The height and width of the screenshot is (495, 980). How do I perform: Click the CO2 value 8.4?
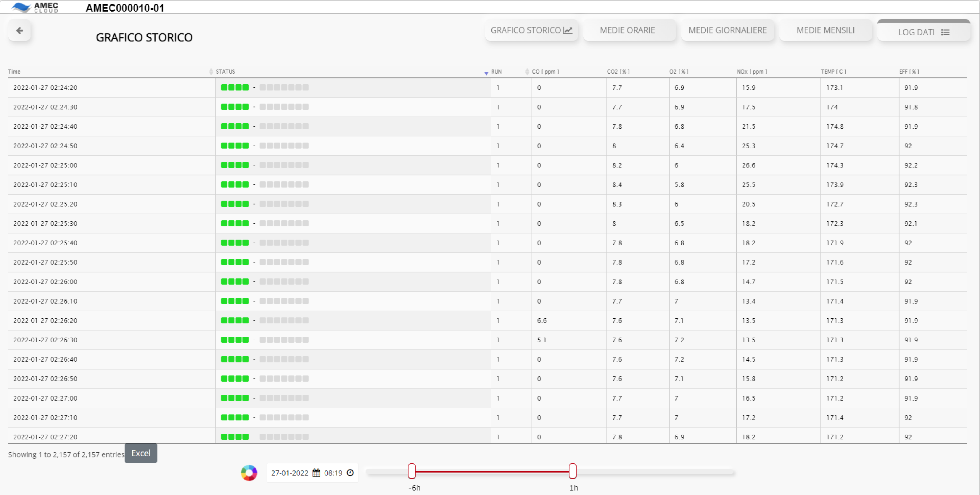(617, 185)
